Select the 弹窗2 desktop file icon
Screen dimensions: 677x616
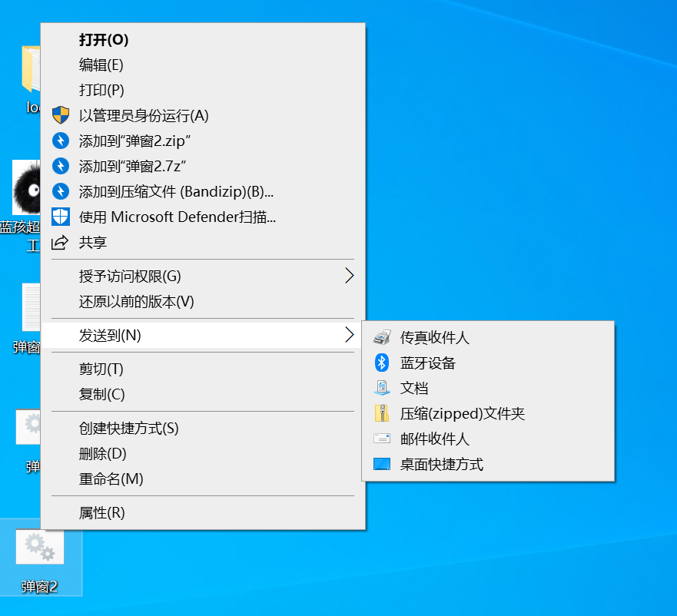click(x=40, y=547)
